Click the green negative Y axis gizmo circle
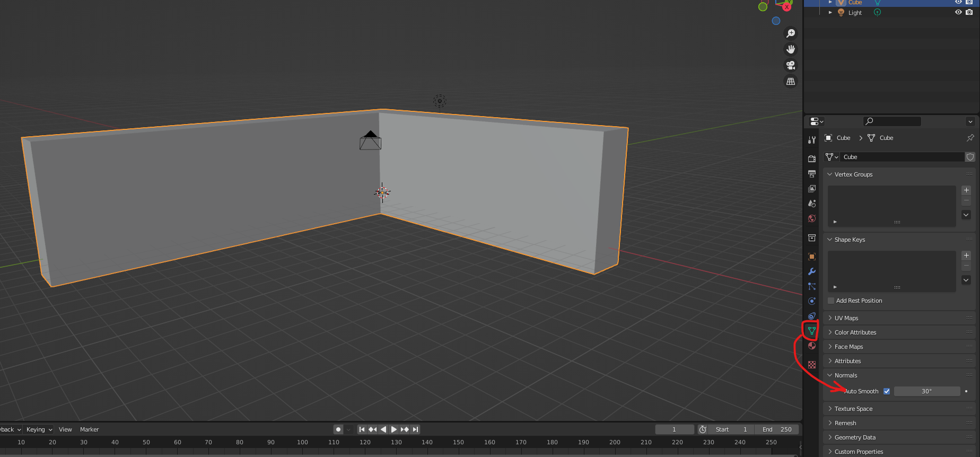This screenshot has width=980, height=457. click(763, 7)
